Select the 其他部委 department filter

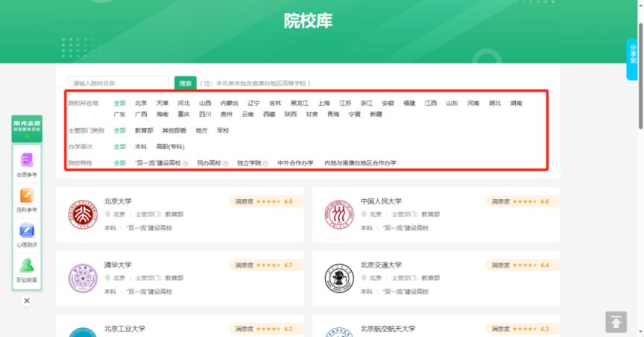pos(174,130)
